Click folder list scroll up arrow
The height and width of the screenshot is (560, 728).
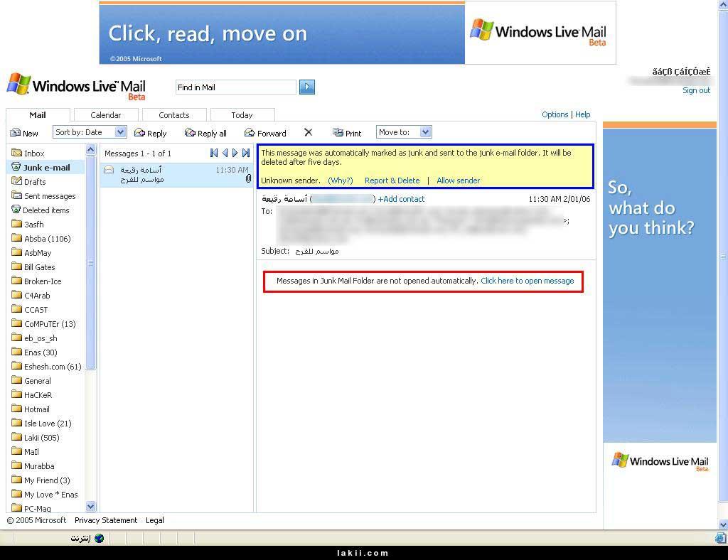(91, 149)
